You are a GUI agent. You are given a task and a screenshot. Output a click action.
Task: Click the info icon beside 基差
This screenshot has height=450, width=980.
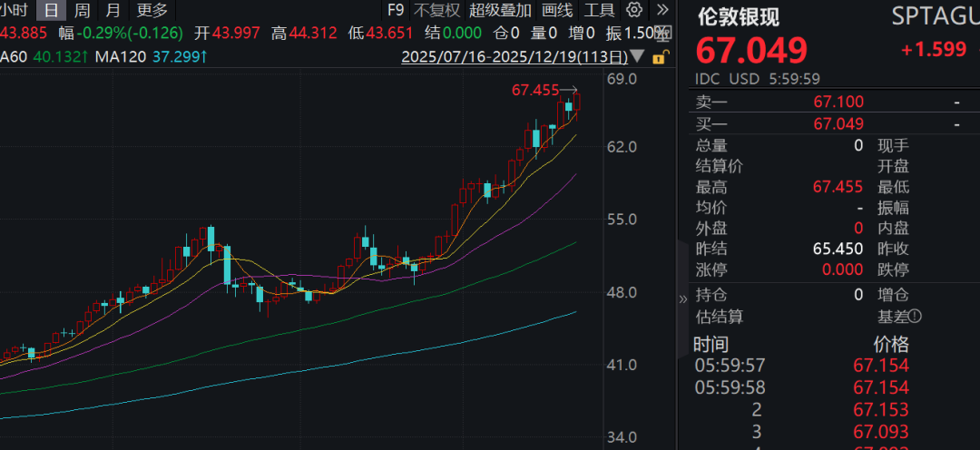(x=915, y=316)
